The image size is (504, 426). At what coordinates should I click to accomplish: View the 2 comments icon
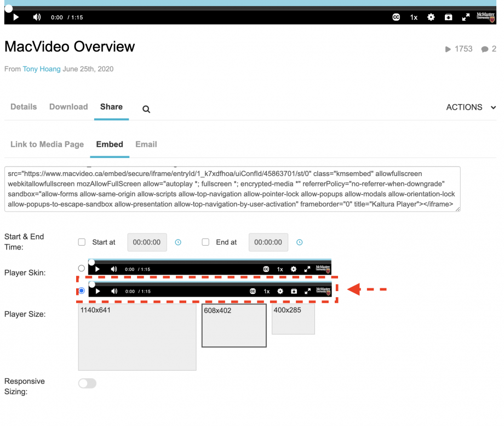click(x=485, y=49)
